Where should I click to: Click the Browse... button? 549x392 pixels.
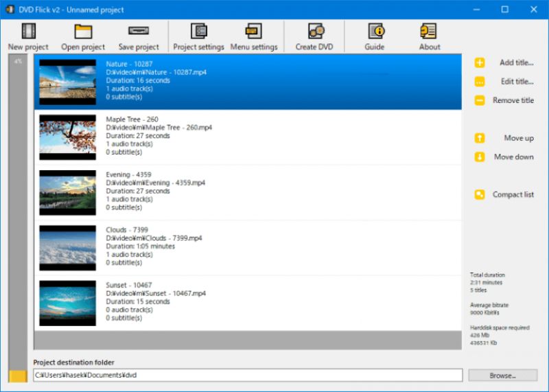(x=502, y=376)
